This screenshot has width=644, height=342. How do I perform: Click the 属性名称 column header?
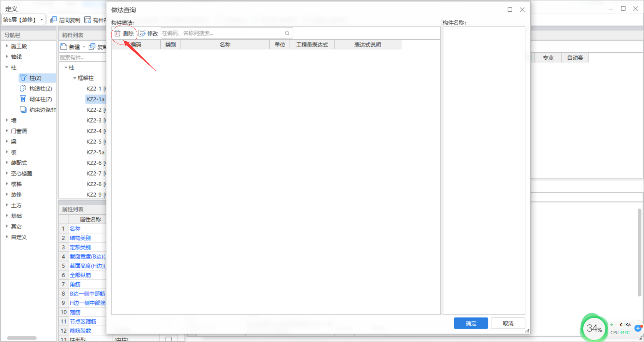[x=90, y=219]
